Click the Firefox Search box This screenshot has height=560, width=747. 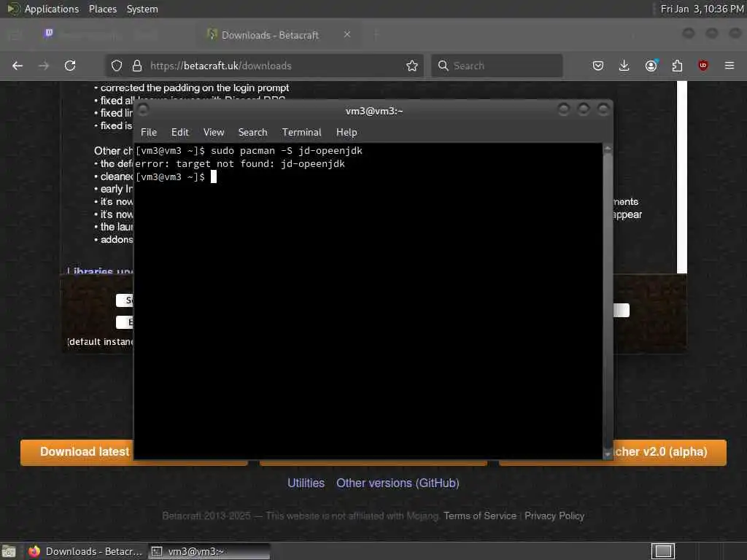[498, 66]
